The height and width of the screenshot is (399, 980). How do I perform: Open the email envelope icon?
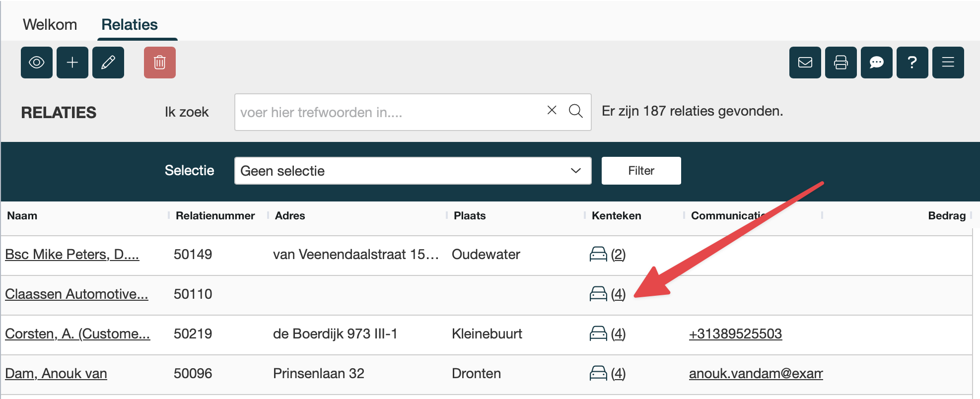(x=805, y=63)
